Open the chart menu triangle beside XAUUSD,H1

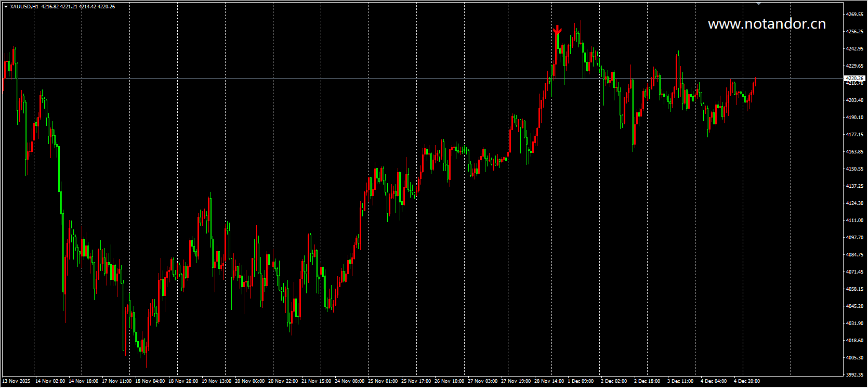[x=6, y=7]
